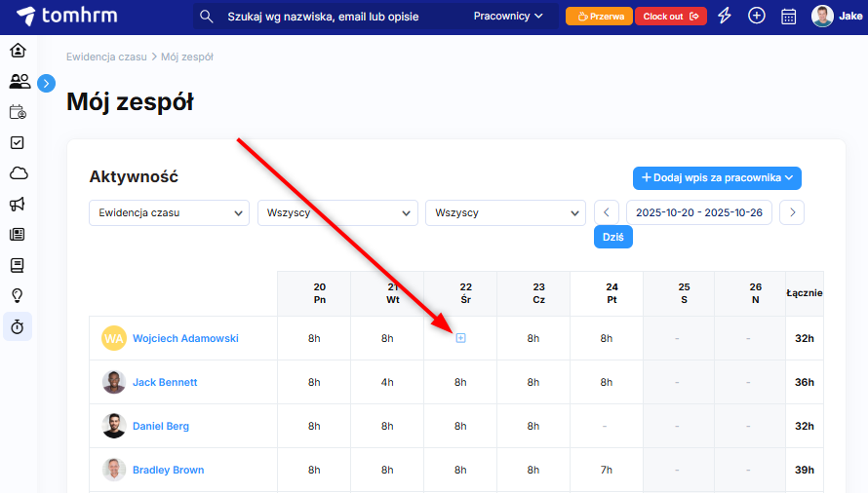This screenshot has width=868, height=493.
Task: Go to the previous week
Action: point(607,212)
